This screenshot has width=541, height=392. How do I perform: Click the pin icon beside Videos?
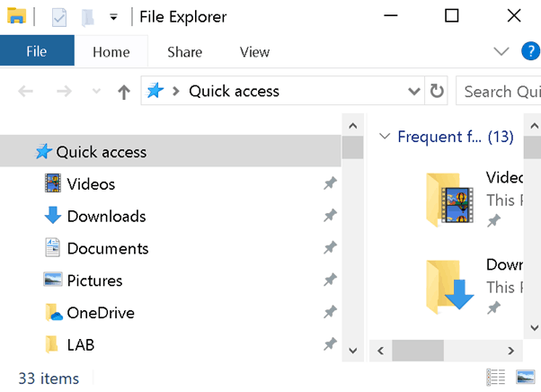pyautogui.click(x=330, y=183)
